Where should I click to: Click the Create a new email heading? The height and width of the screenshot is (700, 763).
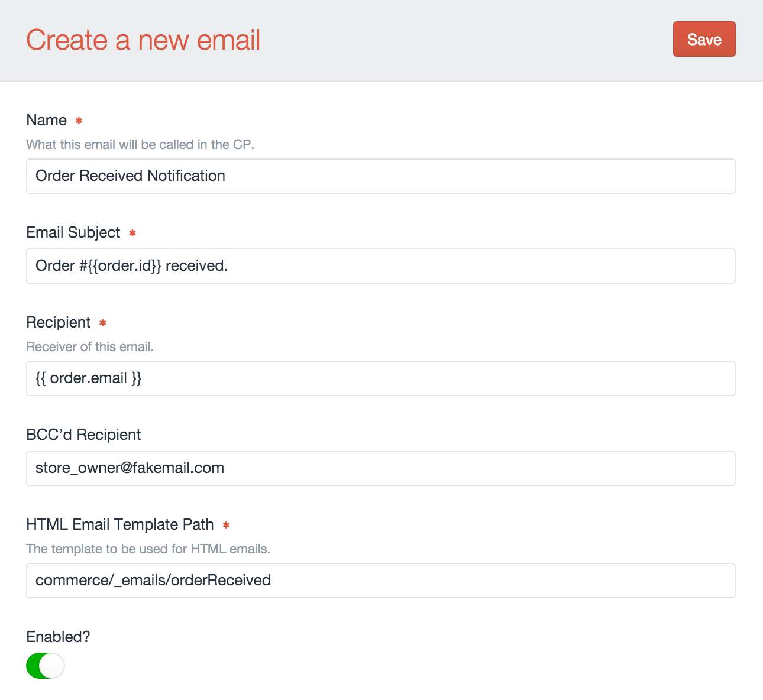[143, 40]
